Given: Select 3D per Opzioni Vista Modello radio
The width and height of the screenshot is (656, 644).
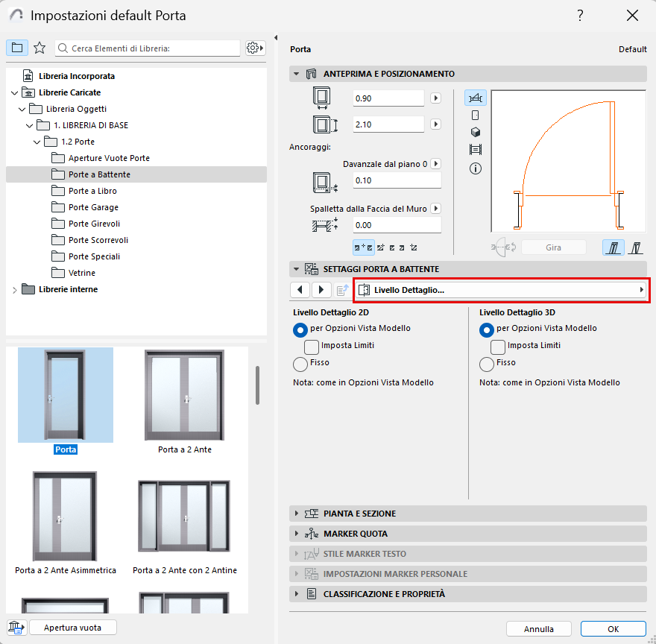Looking at the screenshot, I should [x=487, y=329].
